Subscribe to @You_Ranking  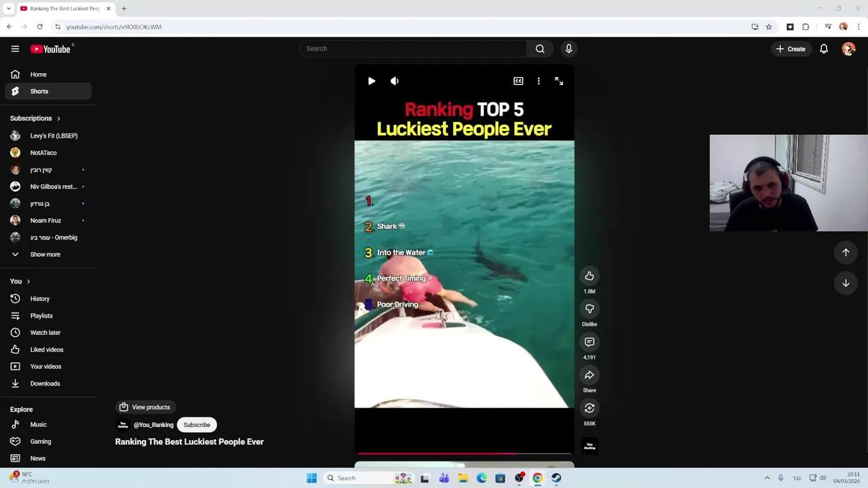click(197, 425)
